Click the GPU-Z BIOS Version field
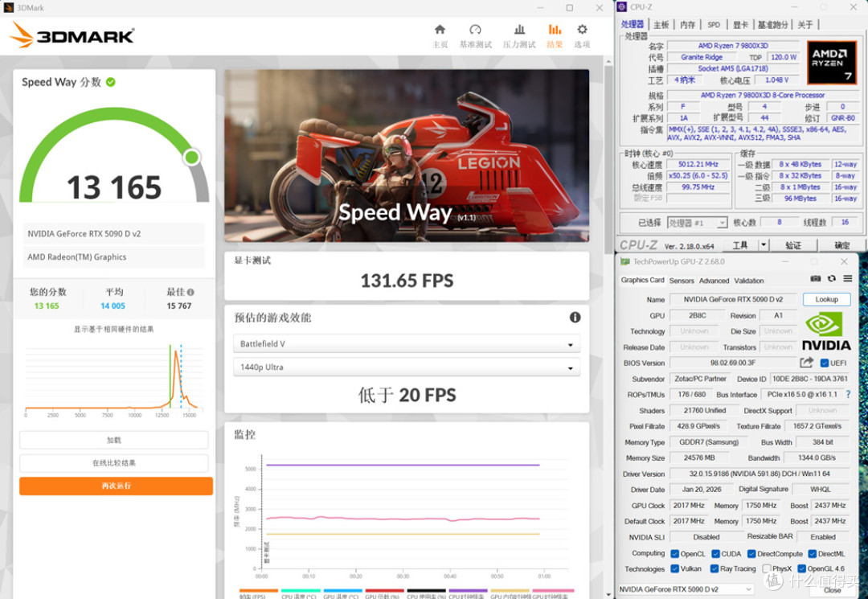The height and width of the screenshot is (599, 868). pyautogui.click(x=732, y=363)
